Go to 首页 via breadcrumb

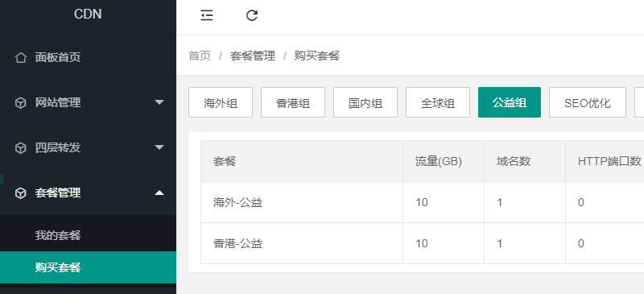(200, 56)
